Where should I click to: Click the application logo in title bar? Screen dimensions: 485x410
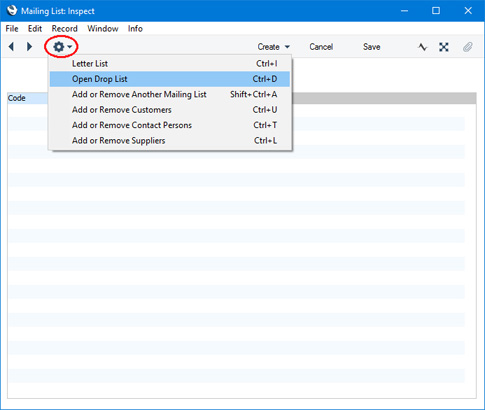pos(12,11)
